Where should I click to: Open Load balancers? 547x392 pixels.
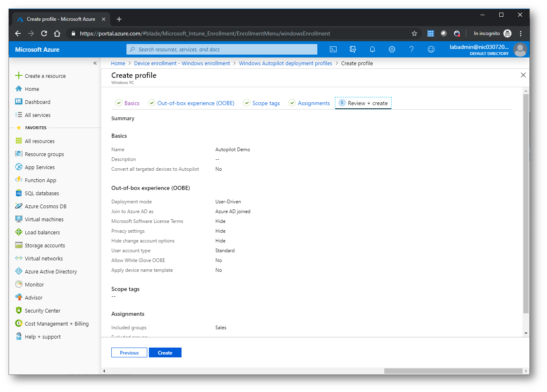click(42, 232)
